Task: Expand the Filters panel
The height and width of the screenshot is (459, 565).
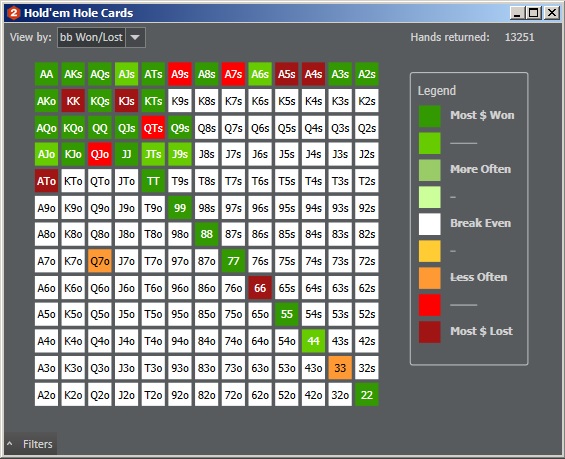Action: [x=31, y=444]
